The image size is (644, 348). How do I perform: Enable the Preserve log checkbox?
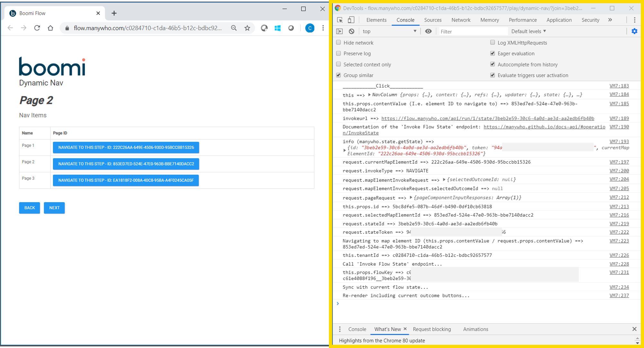(x=339, y=53)
